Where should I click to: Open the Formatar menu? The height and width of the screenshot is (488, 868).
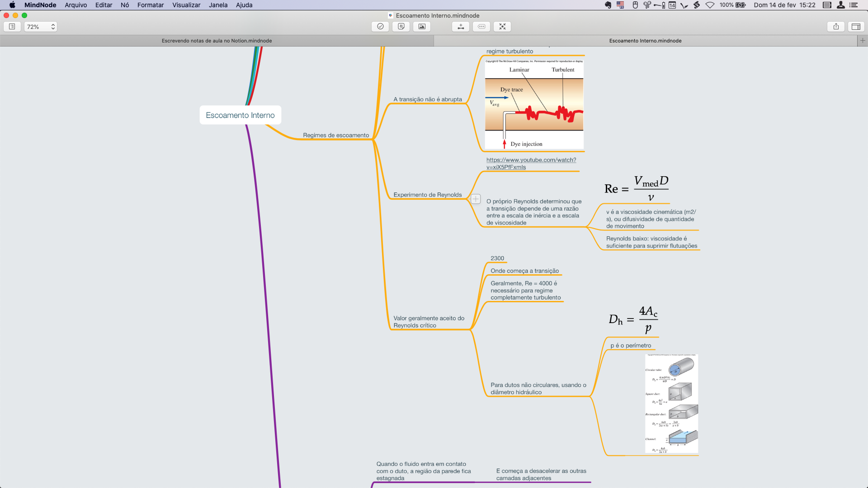(x=150, y=5)
